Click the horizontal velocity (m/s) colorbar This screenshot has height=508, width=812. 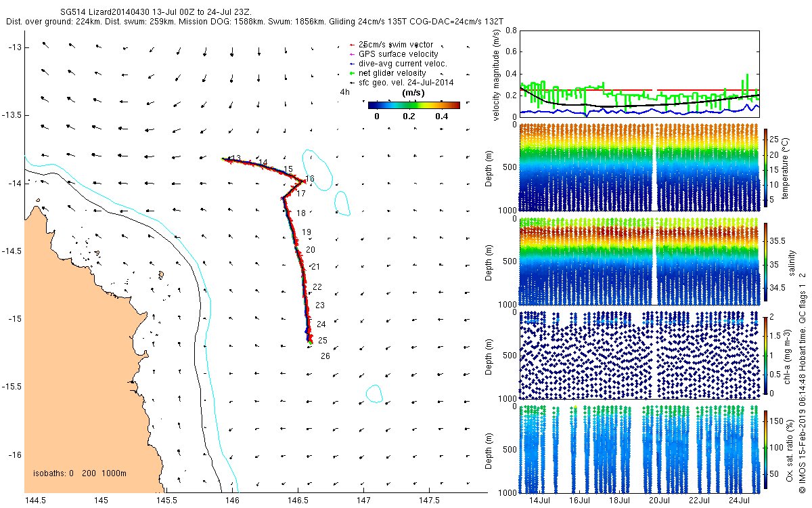coord(413,105)
